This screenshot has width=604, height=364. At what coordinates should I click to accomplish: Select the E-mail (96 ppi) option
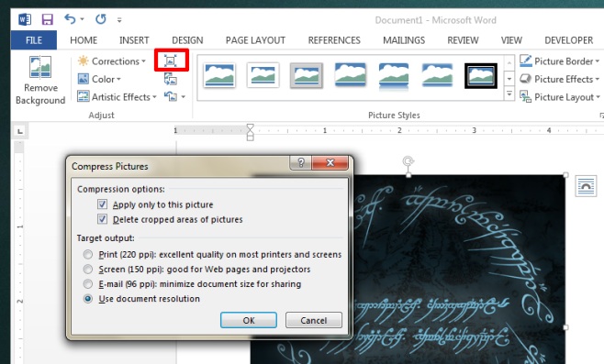coord(88,284)
